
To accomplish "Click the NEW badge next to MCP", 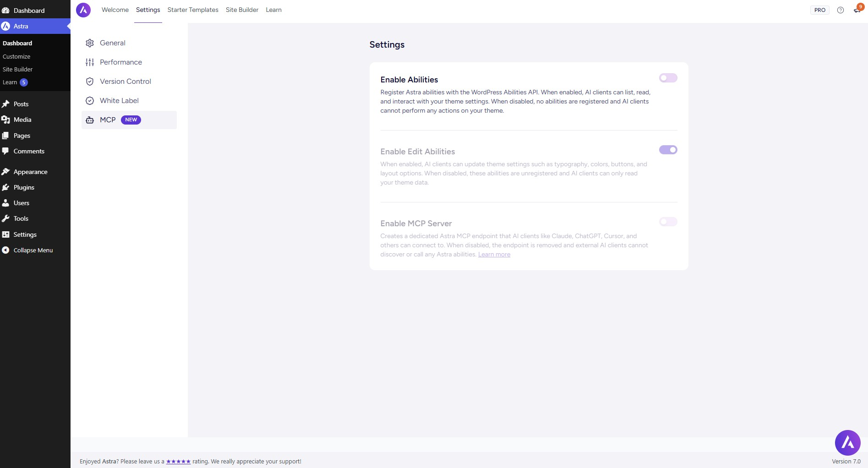I will (131, 120).
